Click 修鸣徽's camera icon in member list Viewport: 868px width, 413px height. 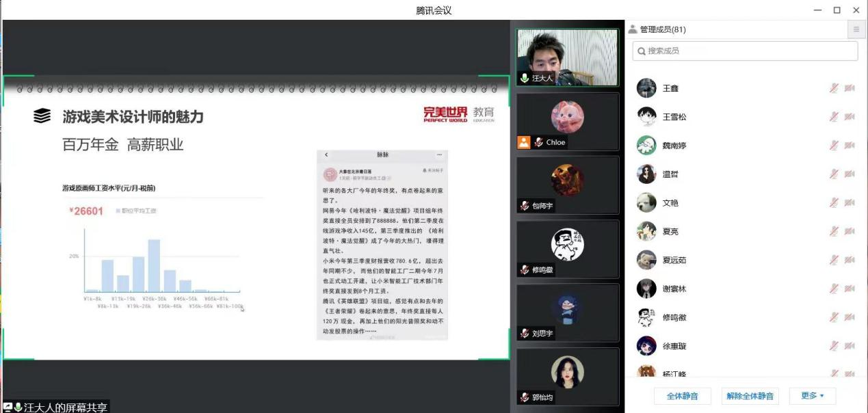[x=850, y=317]
